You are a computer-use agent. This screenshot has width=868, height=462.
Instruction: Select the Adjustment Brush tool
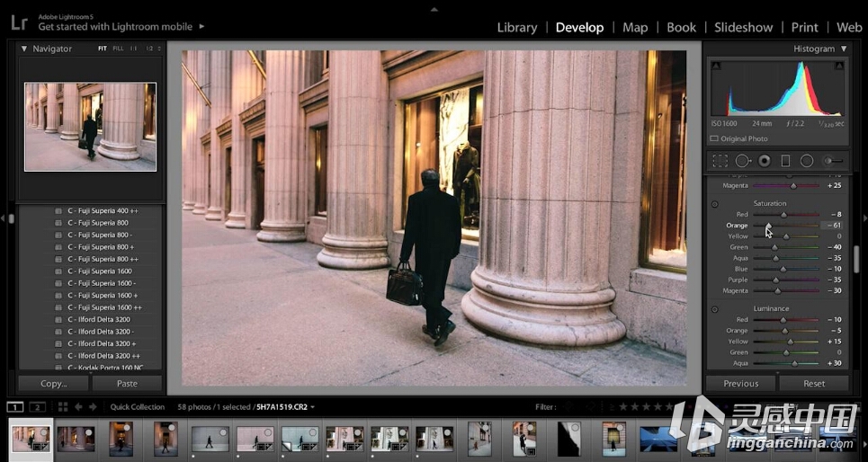833,161
